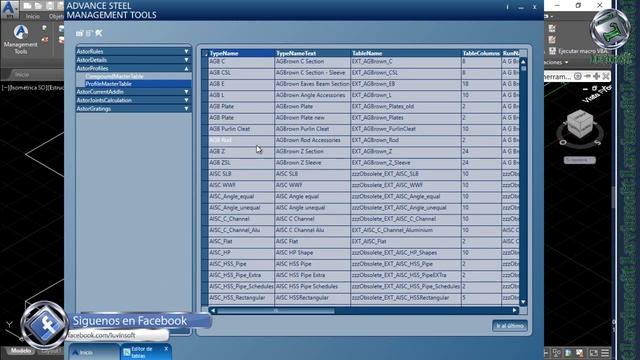Click 'AGBrown Eaves Beam Section' cell
The image size is (640, 360).
[x=313, y=84]
